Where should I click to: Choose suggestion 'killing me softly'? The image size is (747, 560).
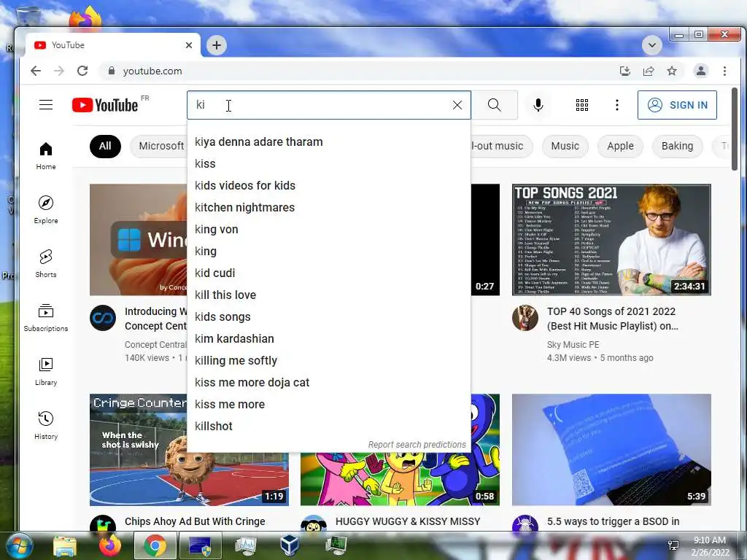[329, 361]
